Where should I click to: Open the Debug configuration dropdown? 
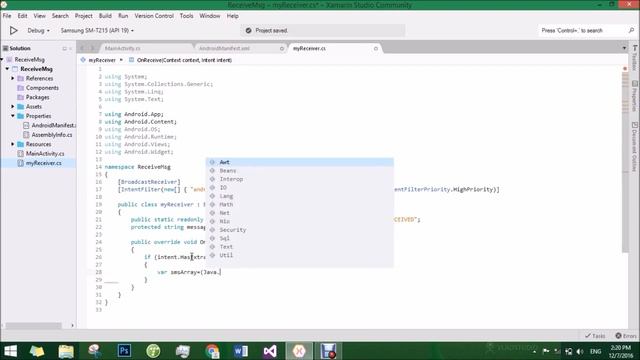coord(38,31)
